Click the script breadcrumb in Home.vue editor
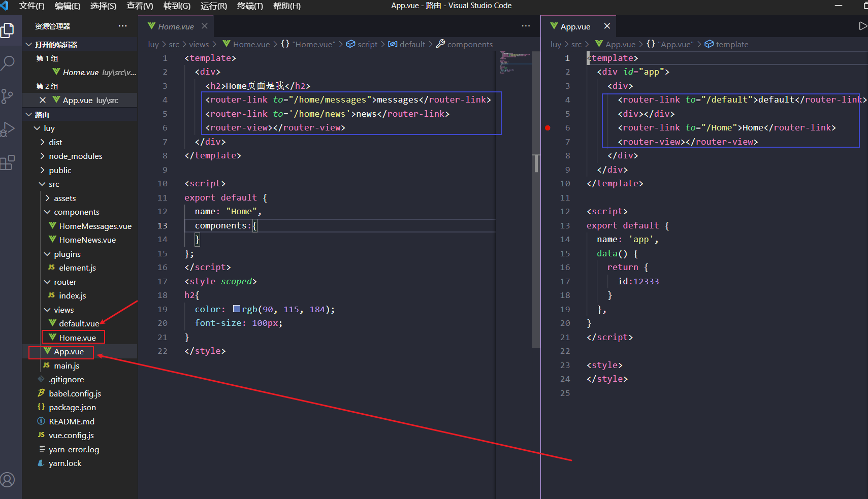The width and height of the screenshot is (868, 499). [x=367, y=44]
